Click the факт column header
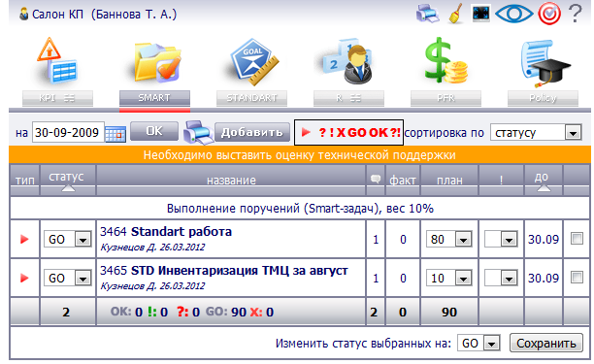The width and height of the screenshot is (594, 364). (403, 181)
